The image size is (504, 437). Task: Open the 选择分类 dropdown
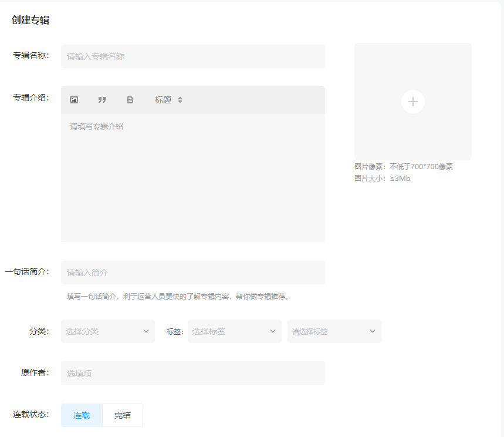[x=108, y=331]
